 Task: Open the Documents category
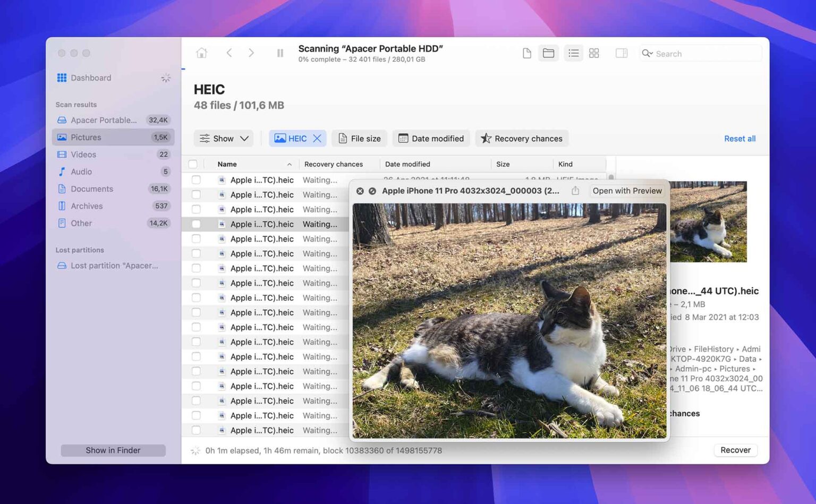coord(113,189)
